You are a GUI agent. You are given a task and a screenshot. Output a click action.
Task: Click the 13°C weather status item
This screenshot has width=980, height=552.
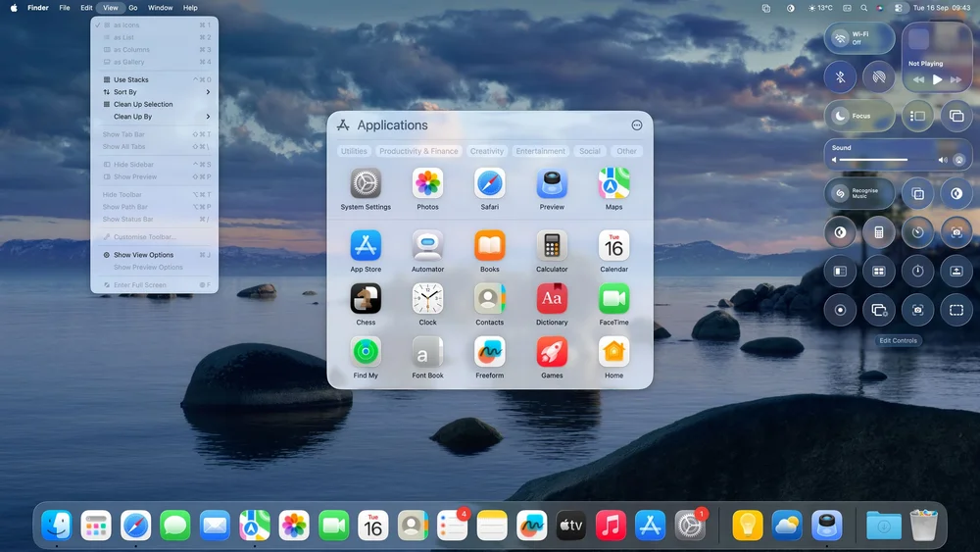pos(820,8)
